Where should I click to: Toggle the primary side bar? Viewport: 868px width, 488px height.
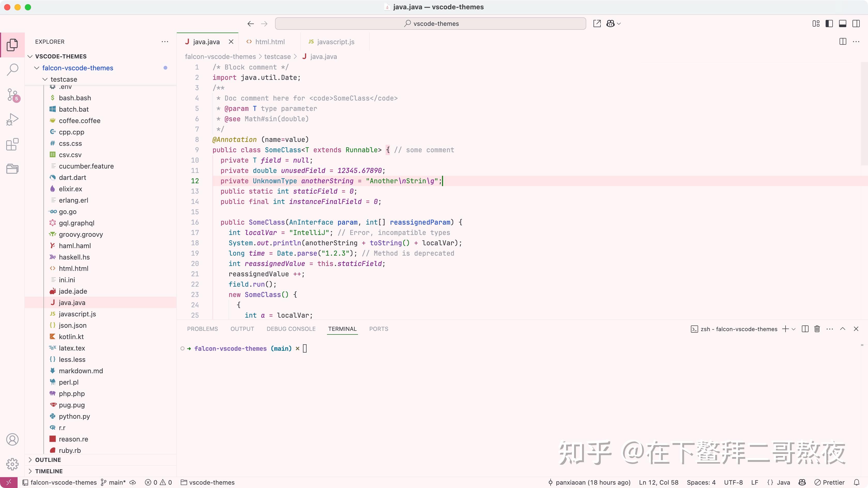click(829, 24)
